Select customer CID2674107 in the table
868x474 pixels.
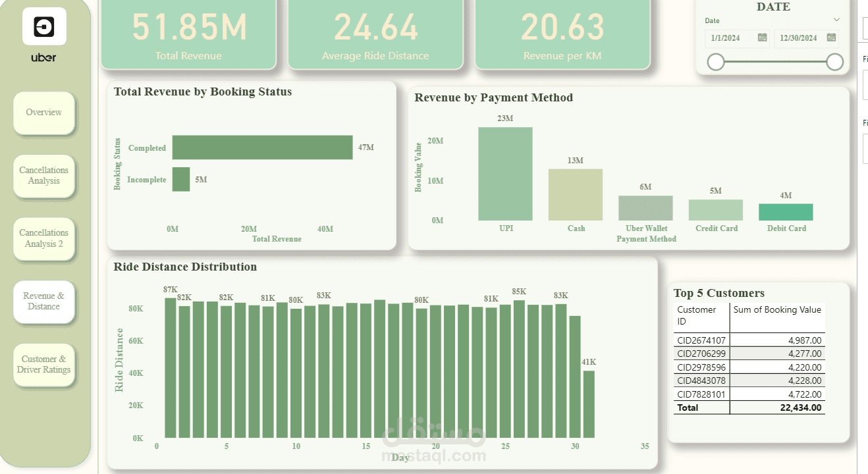[701, 340]
